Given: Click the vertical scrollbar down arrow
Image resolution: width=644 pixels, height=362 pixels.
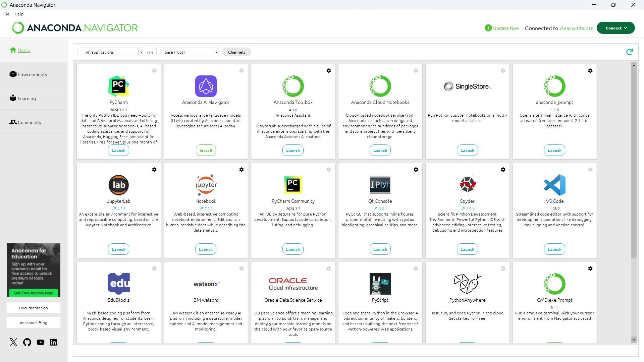Looking at the screenshot, I should [634, 340].
